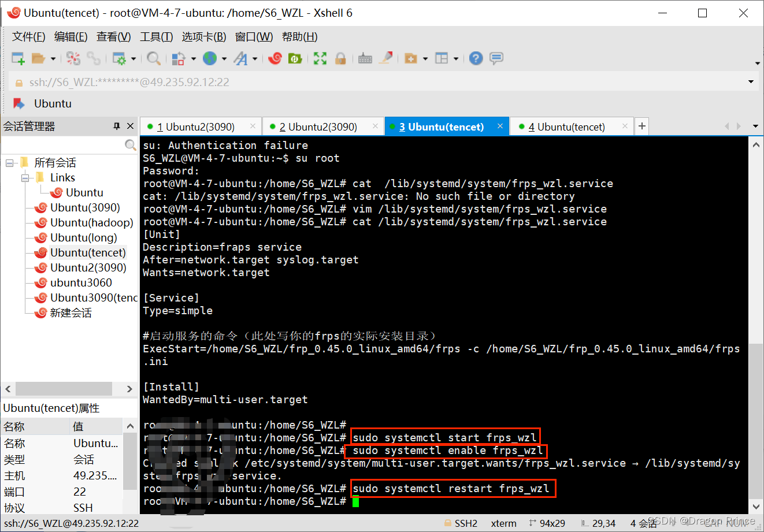This screenshot has width=764, height=532.
Task: Click the 值 properties column header
Action: pyautogui.click(x=95, y=426)
